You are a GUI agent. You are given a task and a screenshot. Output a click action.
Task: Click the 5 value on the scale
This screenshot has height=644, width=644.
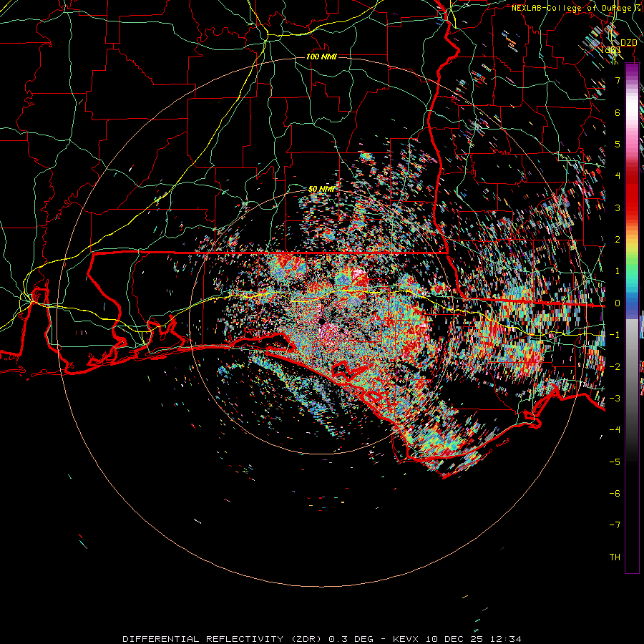coord(618,144)
